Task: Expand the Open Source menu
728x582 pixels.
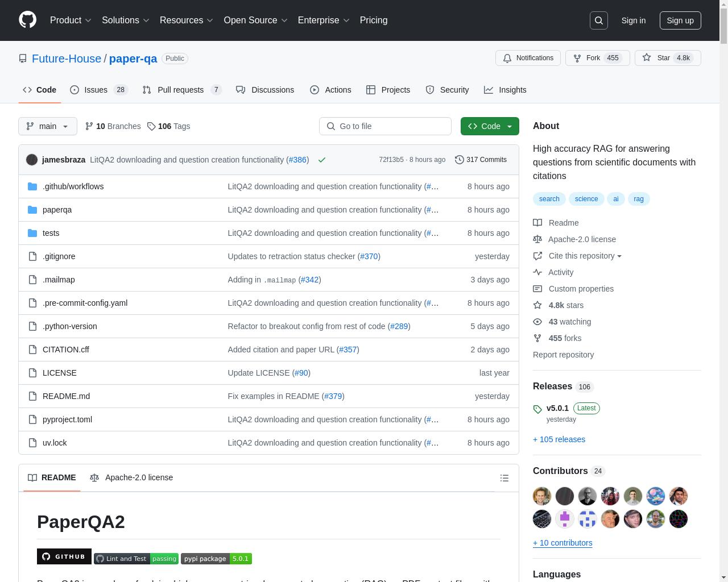Action: click(x=256, y=20)
